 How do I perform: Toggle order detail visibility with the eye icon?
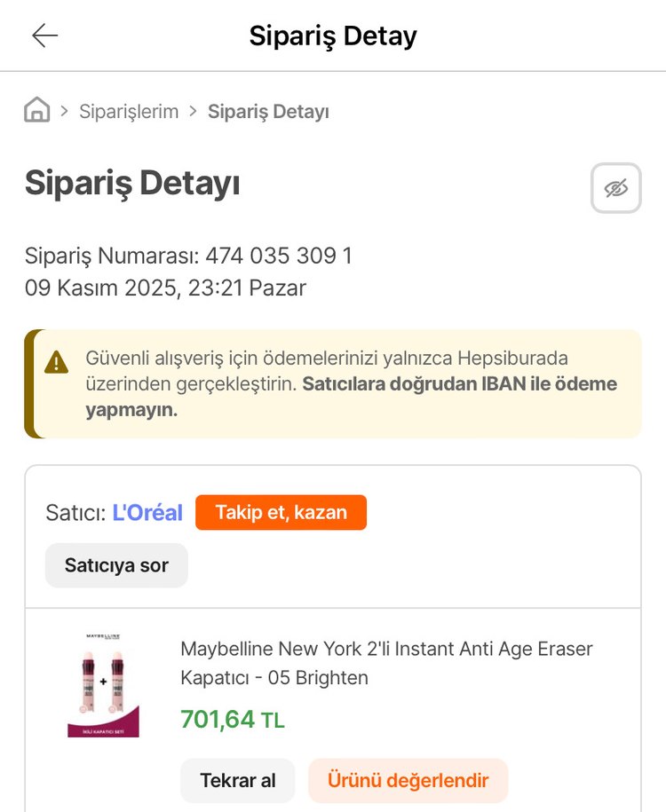point(615,188)
